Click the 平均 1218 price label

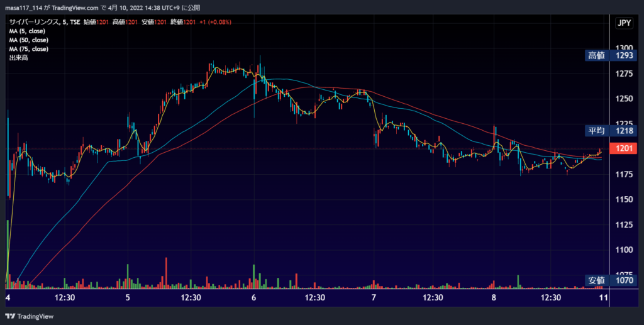(x=611, y=131)
